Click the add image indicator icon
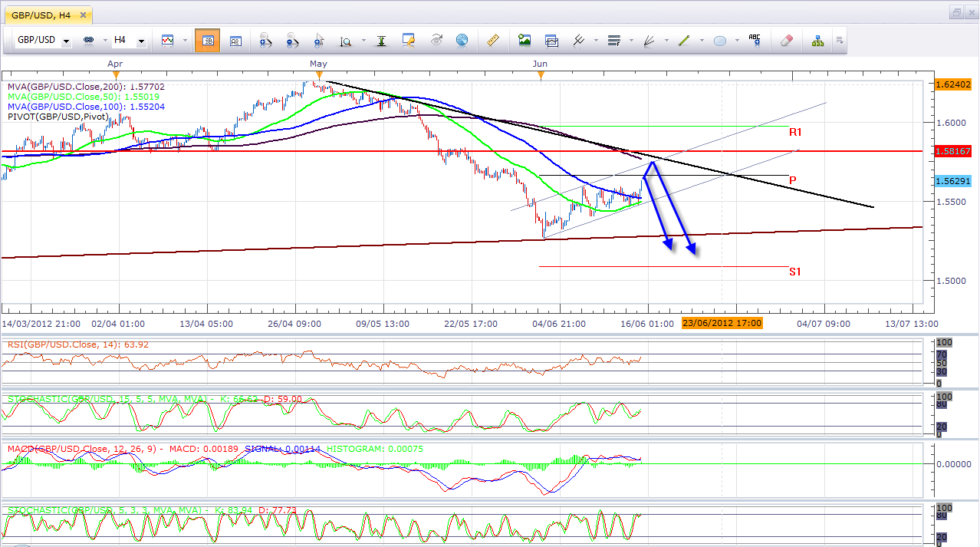The width and height of the screenshot is (980, 547). point(525,40)
